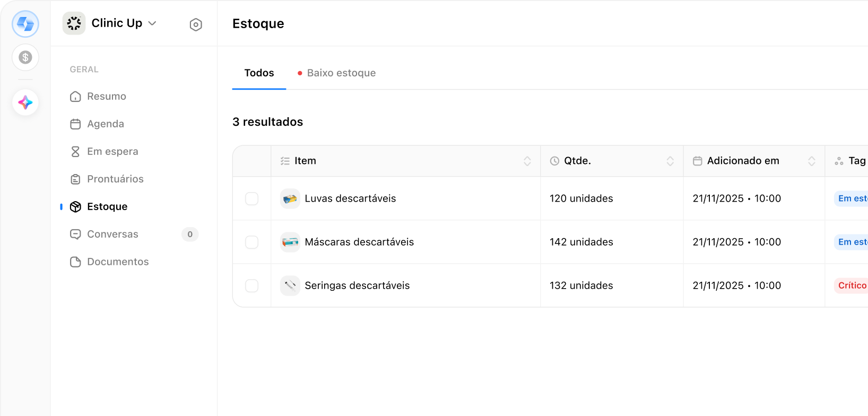This screenshot has width=868, height=416.
Task: Go to Agenda in the sidebar
Action: (x=105, y=124)
